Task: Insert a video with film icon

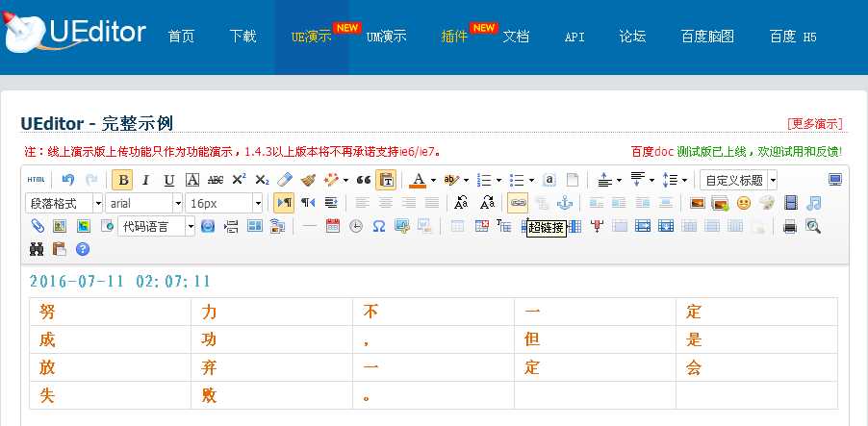Action: (791, 203)
